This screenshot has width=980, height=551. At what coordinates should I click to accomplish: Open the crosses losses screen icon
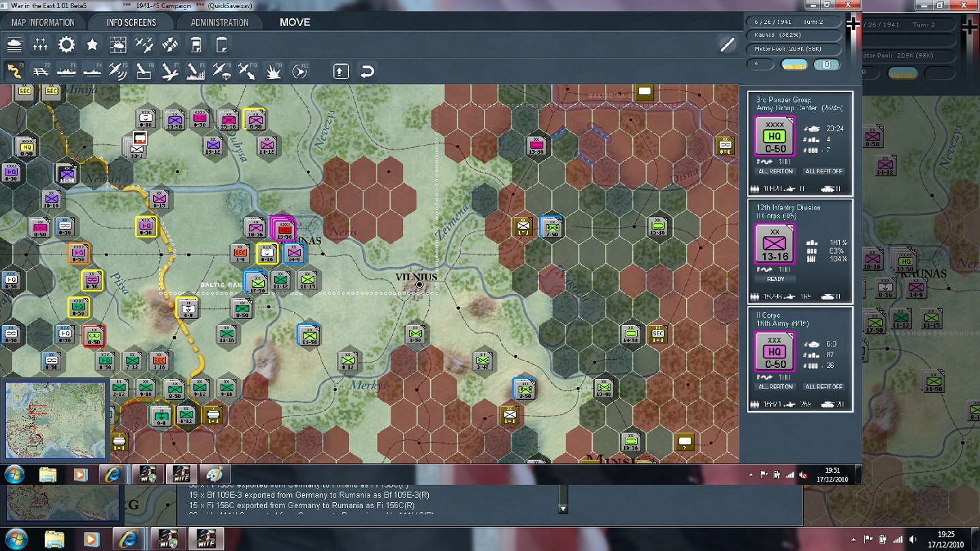[40, 45]
